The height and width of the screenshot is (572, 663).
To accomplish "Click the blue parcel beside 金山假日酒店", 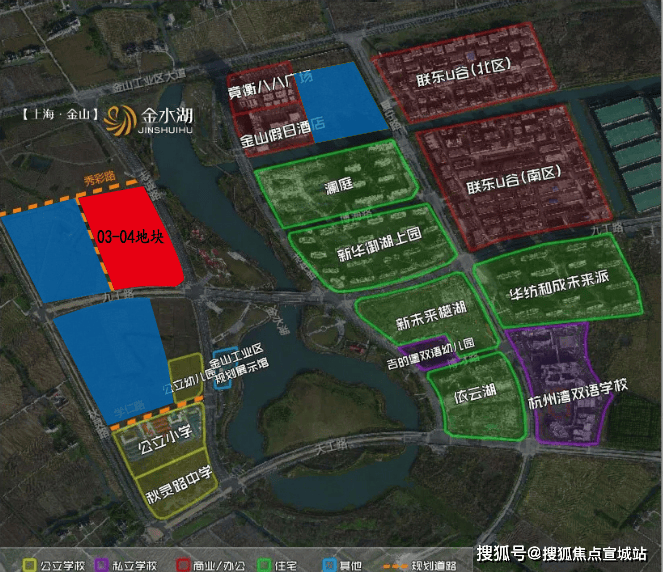I will tap(340, 102).
